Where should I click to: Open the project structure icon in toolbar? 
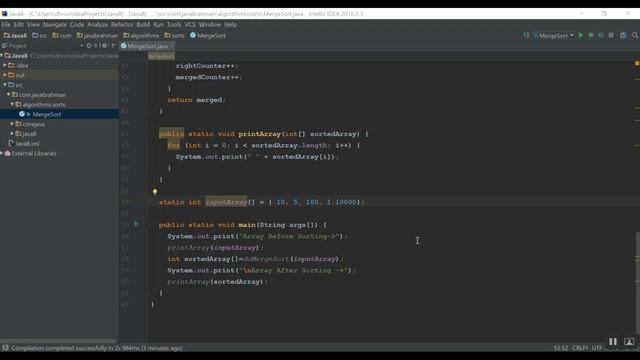623,36
